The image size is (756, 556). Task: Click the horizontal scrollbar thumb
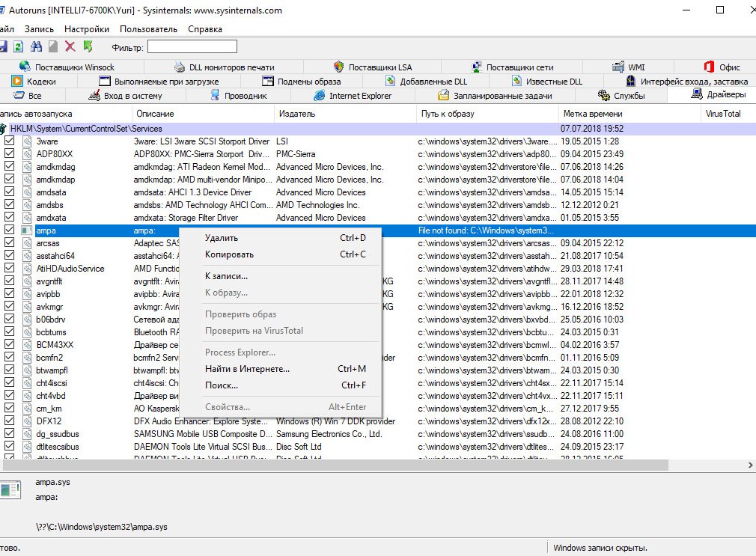click(335, 465)
